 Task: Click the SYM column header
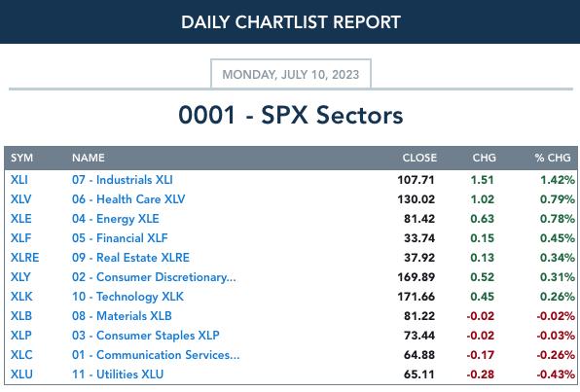click(21, 158)
